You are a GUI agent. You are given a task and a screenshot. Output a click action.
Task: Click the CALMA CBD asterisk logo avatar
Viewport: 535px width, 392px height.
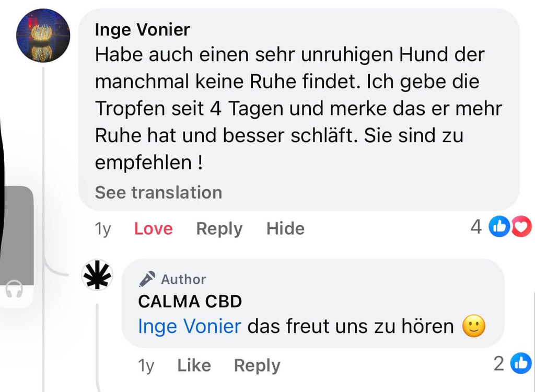98,274
